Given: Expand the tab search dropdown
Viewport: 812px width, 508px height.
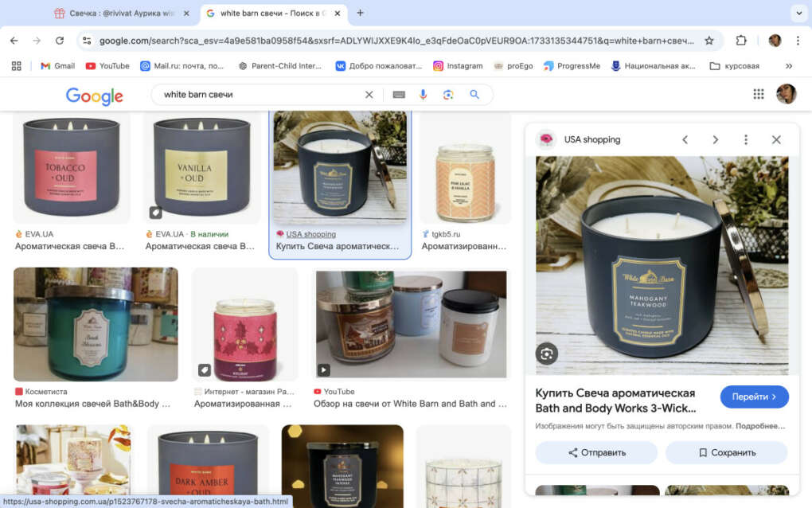Looking at the screenshot, I should (x=798, y=13).
